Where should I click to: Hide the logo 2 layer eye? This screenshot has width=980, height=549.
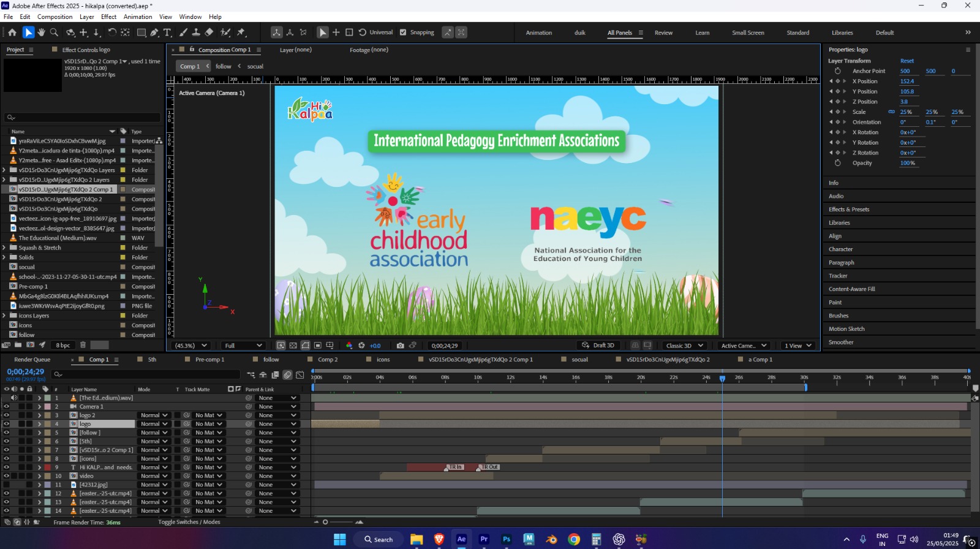click(7, 415)
